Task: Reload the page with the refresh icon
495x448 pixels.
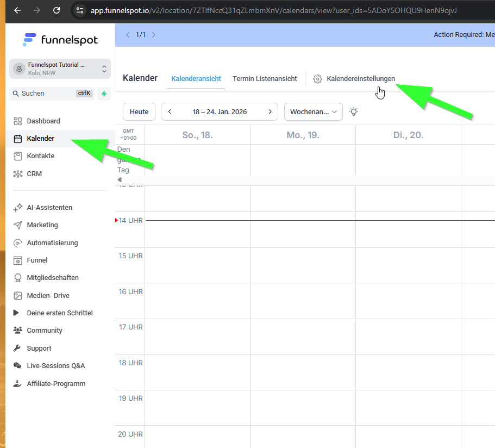Action: [x=57, y=10]
